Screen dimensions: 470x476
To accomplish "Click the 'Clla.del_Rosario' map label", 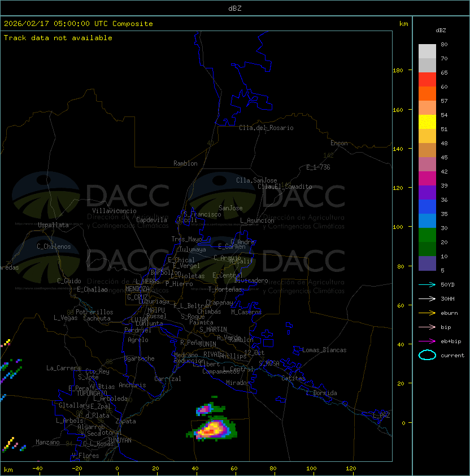I will 266,128.
